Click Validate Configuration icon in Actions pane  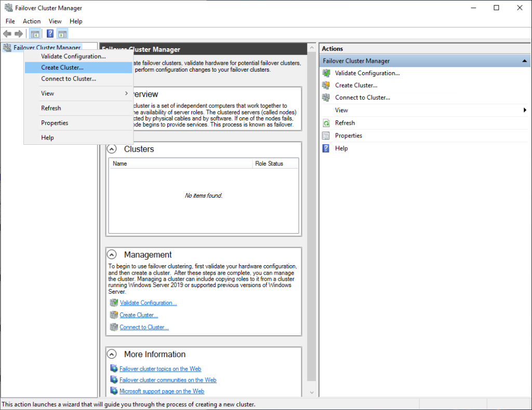click(326, 73)
